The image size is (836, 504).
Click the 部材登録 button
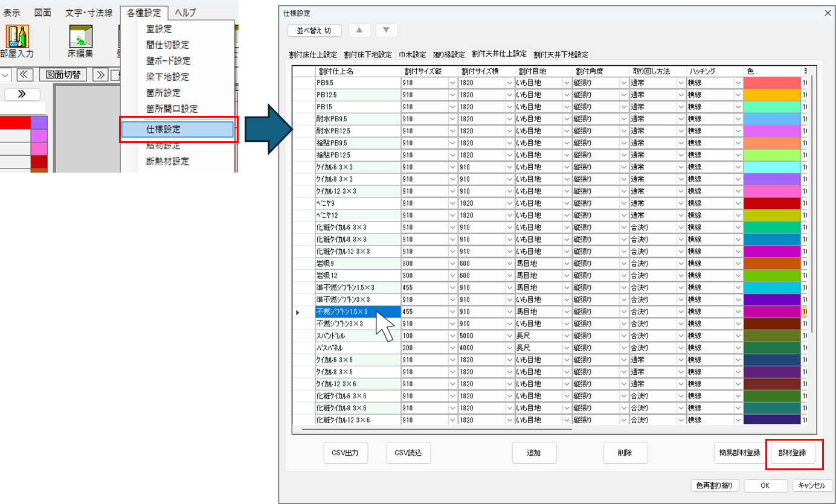[791, 453]
